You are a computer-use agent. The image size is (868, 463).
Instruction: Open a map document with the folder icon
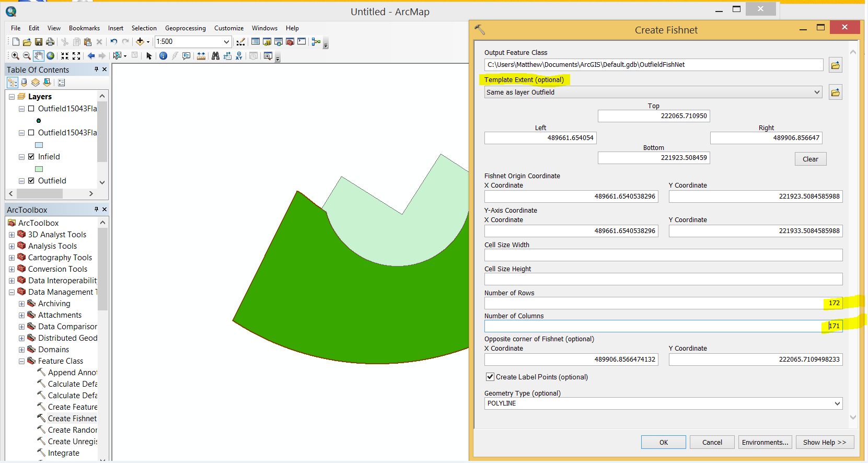click(27, 42)
